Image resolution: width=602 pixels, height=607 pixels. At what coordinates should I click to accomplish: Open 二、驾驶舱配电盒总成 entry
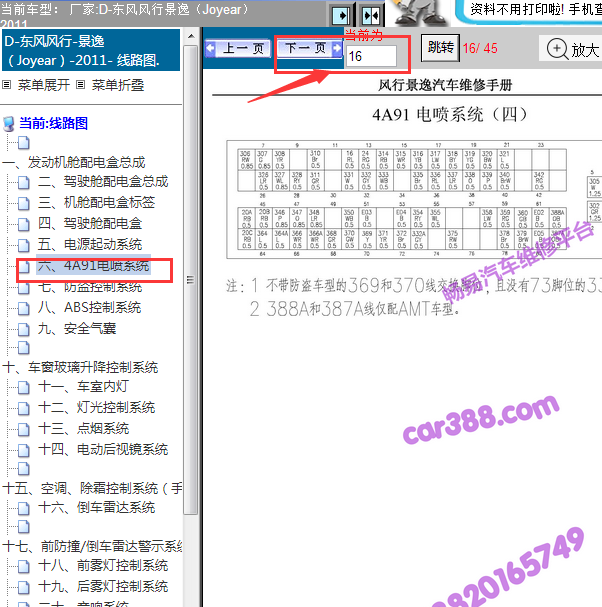tap(103, 181)
